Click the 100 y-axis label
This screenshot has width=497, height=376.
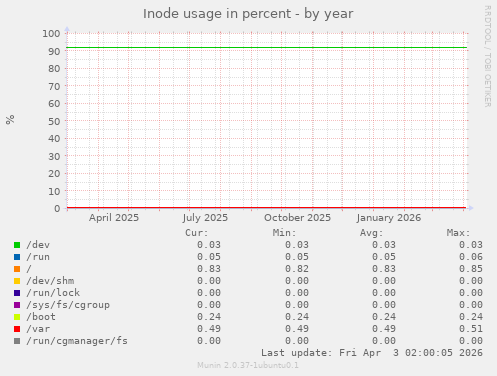point(51,34)
